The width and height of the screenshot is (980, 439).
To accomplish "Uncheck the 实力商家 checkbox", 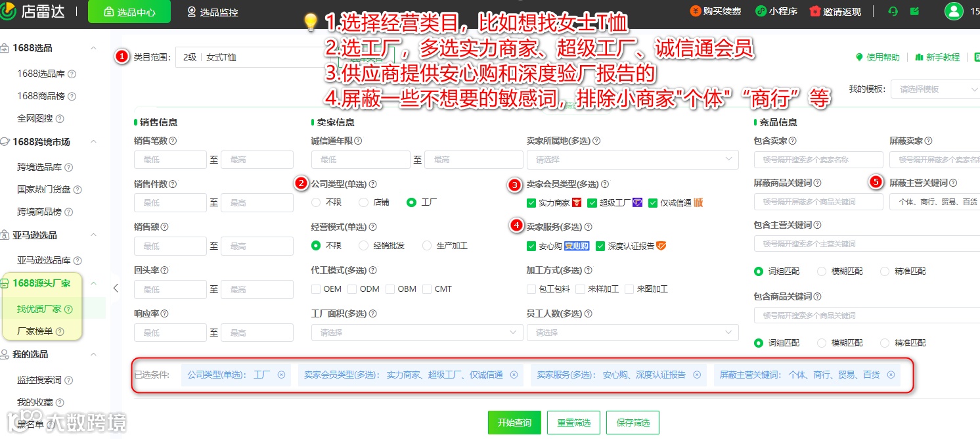I will point(531,203).
